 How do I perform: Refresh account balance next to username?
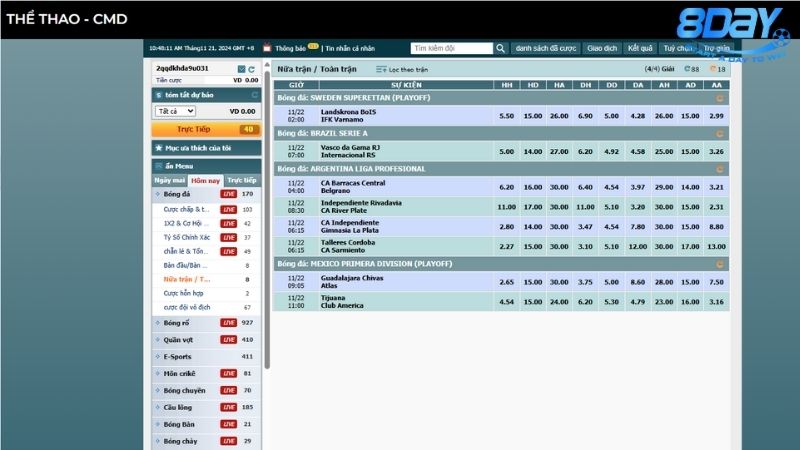click(252, 69)
